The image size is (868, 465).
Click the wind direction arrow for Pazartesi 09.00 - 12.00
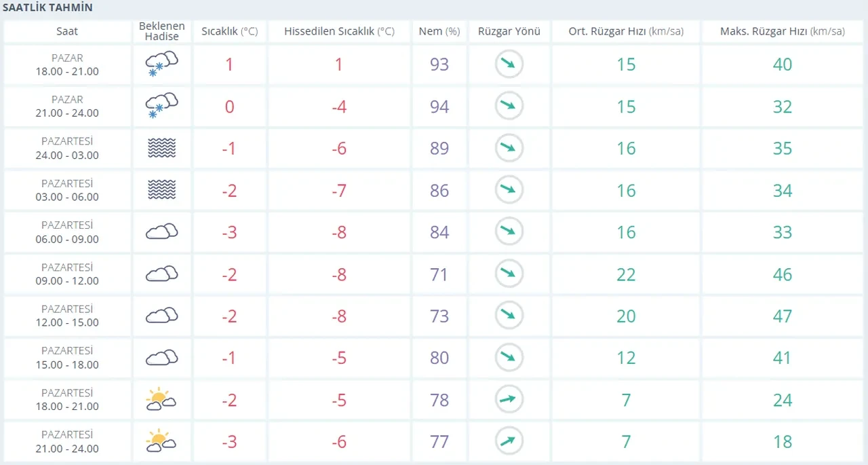click(x=509, y=274)
